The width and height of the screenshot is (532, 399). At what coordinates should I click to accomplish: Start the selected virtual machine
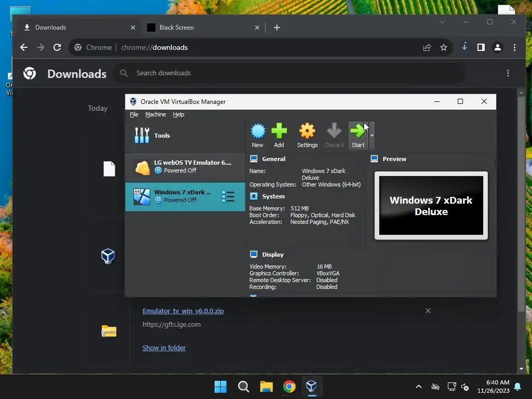click(358, 135)
